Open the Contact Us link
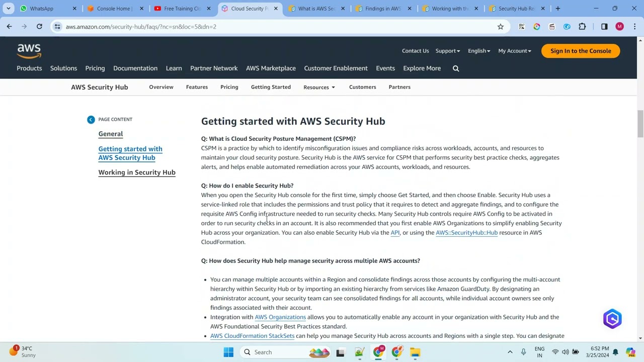644x362 pixels. 415,51
